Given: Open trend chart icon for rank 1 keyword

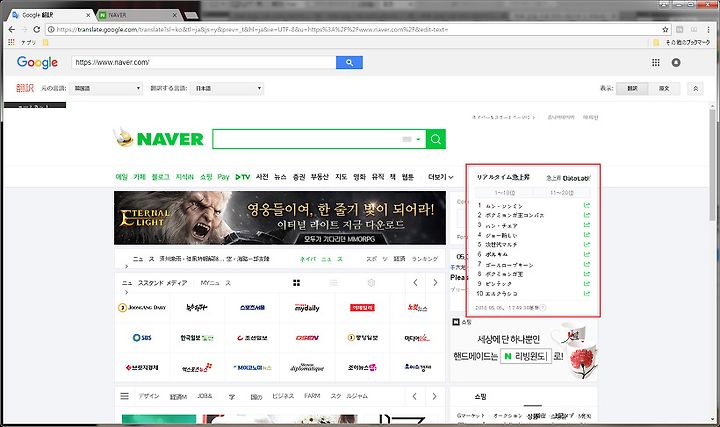Looking at the screenshot, I should pyautogui.click(x=586, y=206).
